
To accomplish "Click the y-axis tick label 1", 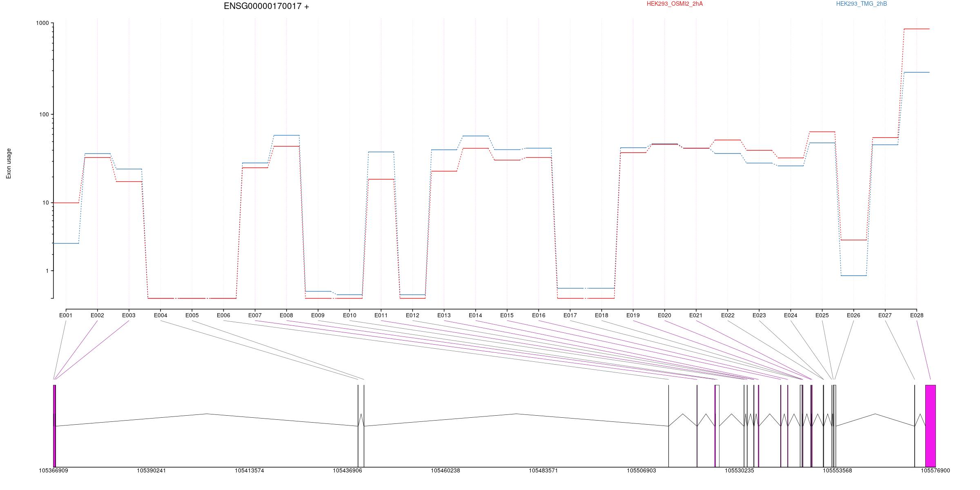I will coord(47,271).
